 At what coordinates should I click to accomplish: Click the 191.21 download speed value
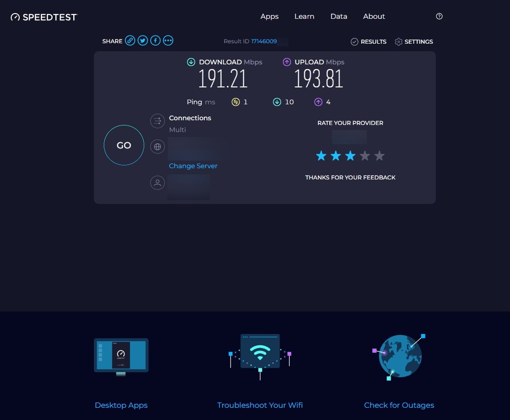[223, 79]
